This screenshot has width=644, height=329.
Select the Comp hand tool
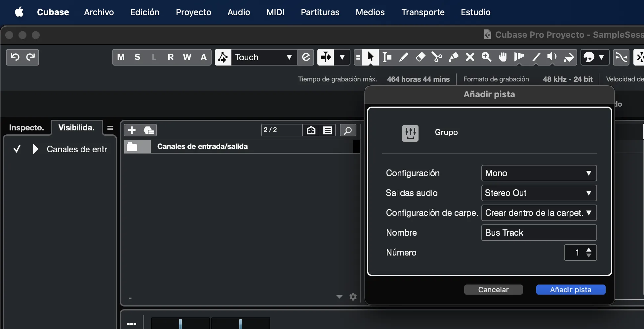(503, 57)
